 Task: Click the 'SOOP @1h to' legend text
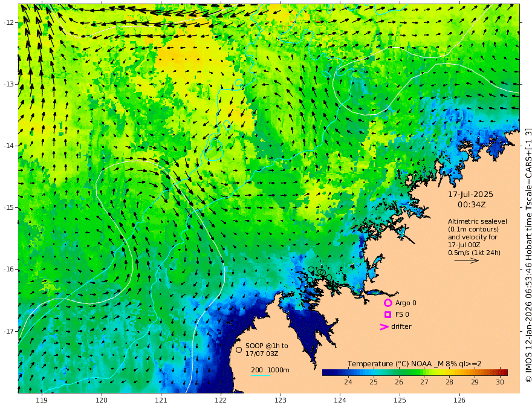tap(267, 346)
